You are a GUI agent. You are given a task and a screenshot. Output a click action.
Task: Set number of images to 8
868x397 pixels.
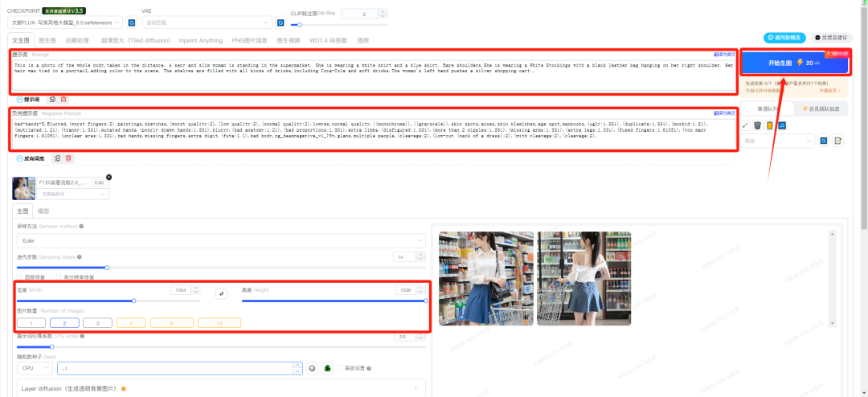coord(172,323)
